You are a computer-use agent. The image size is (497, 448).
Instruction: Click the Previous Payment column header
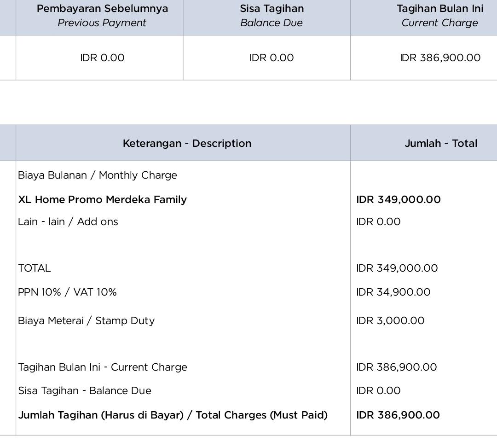(x=102, y=16)
